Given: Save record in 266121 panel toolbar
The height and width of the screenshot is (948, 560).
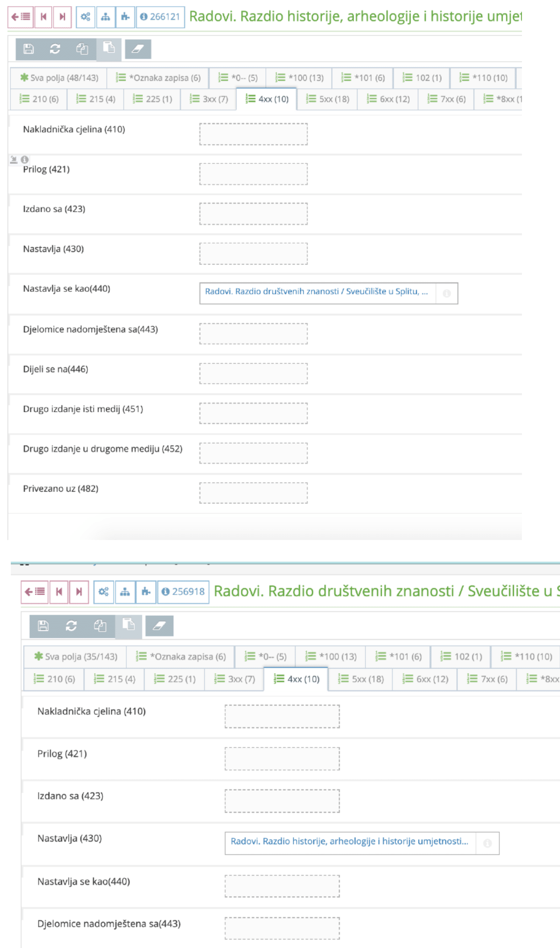Looking at the screenshot, I should click(x=29, y=49).
